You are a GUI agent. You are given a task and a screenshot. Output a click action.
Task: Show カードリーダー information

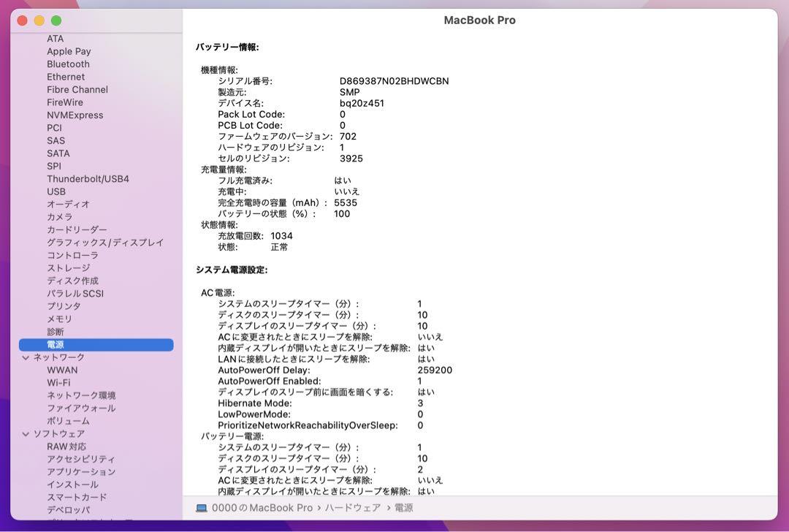click(77, 230)
